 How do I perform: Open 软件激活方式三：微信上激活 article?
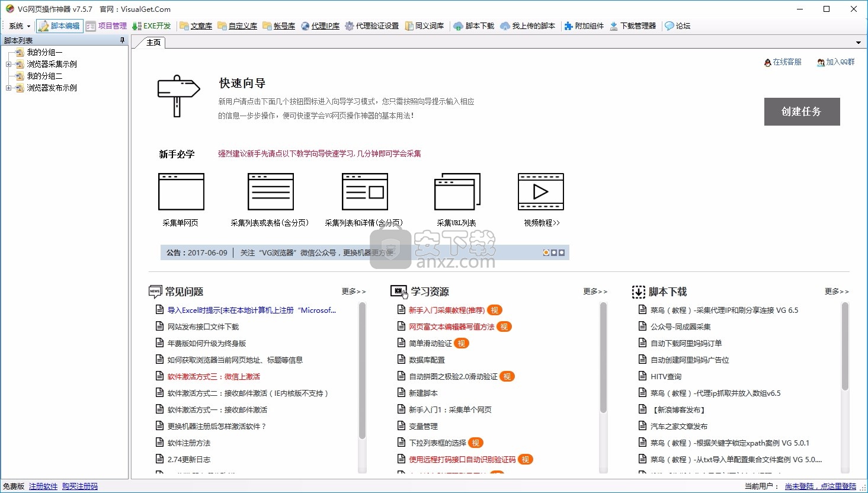(214, 377)
